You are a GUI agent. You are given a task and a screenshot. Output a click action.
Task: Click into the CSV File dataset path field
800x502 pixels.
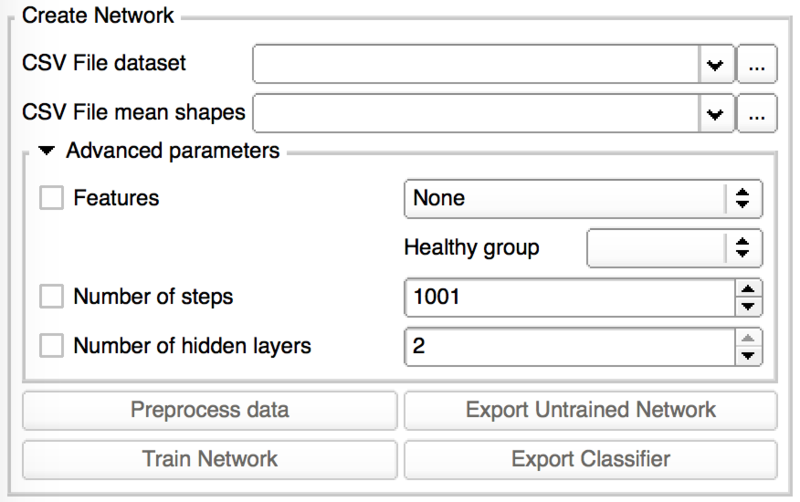pyautogui.click(x=475, y=64)
